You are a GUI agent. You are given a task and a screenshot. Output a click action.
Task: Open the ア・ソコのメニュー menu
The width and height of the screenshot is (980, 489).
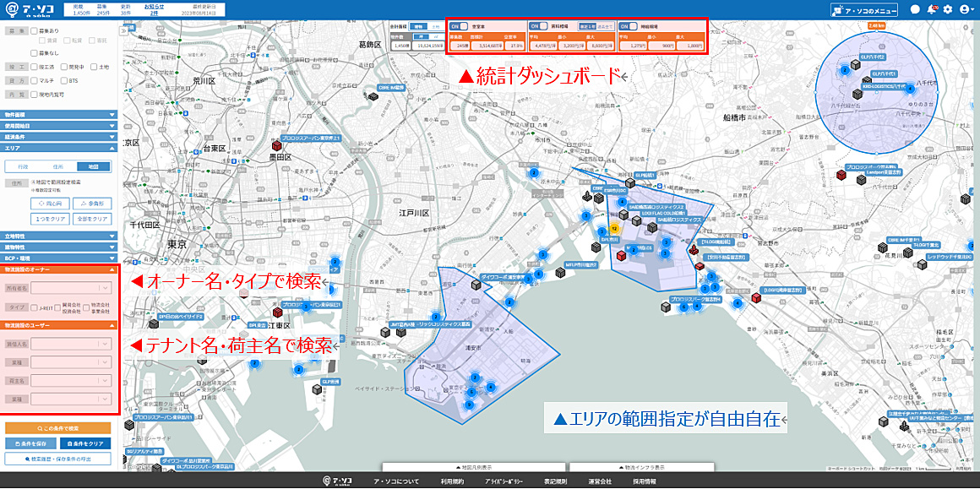[864, 11]
